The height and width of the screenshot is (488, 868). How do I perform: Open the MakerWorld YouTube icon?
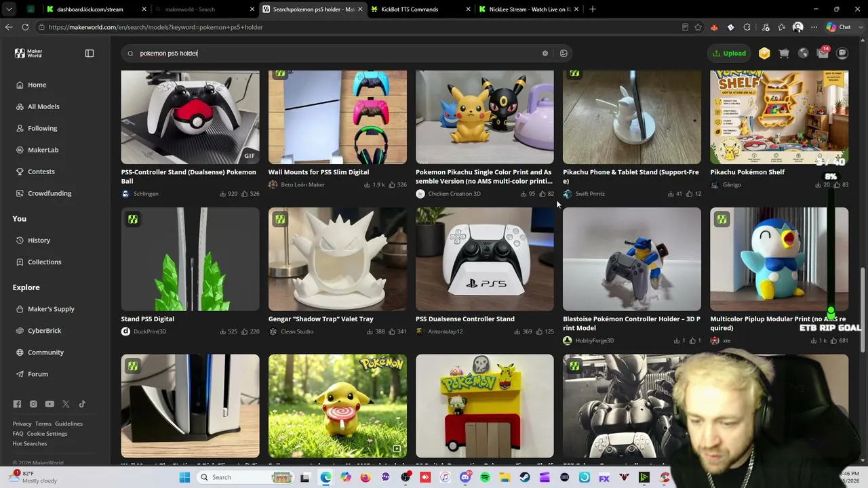coord(50,404)
